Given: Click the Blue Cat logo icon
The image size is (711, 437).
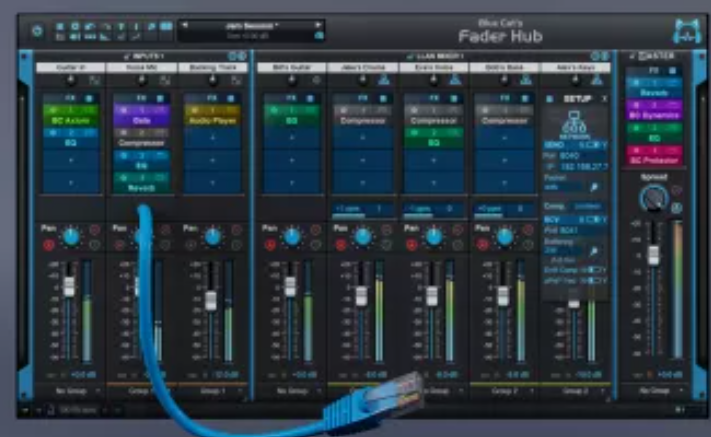Looking at the screenshot, I should [687, 31].
